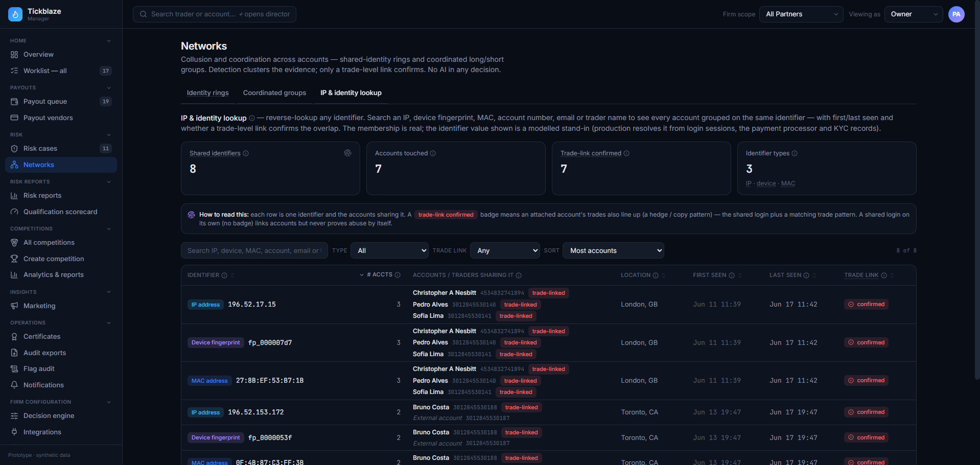Click the Tickblaze logo icon
The height and width of the screenshot is (465, 980).
tap(15, 14)
